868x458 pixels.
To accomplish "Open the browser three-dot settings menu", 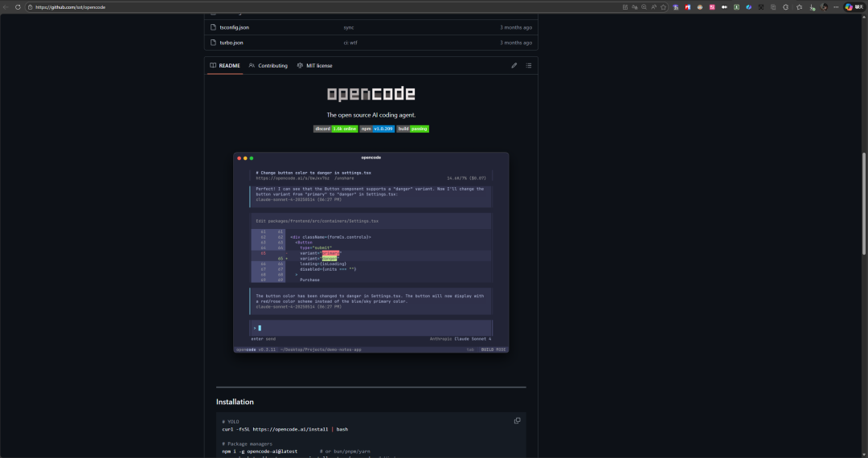I will pos(836,7).
